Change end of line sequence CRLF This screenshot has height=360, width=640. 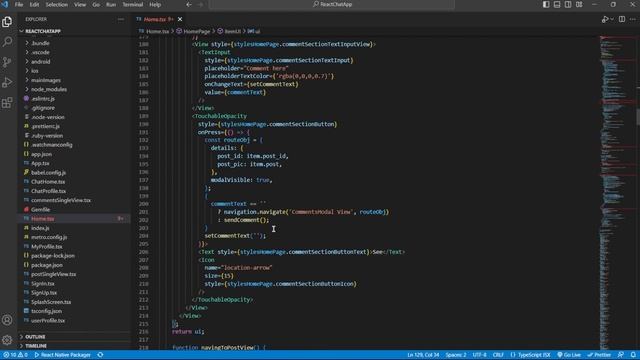tap(498, 355)
